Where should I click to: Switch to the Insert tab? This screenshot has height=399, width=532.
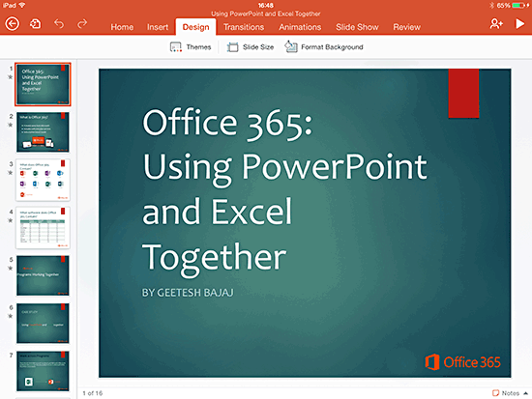[158, 27]
